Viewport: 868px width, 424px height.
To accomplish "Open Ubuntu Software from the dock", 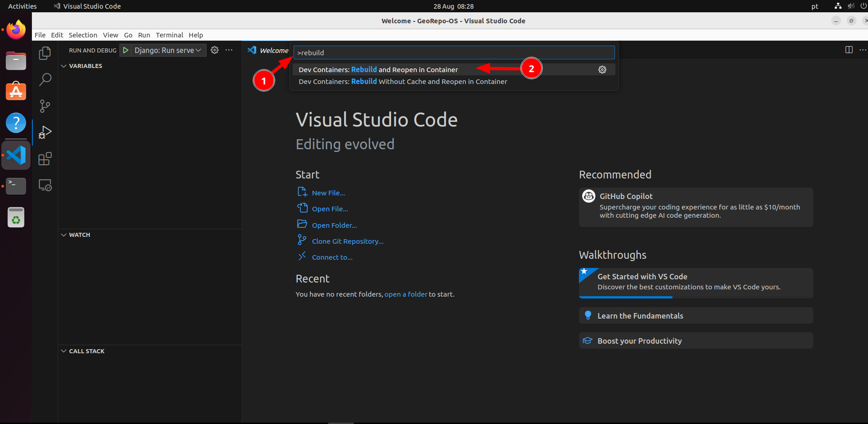I will pos(16,92).
